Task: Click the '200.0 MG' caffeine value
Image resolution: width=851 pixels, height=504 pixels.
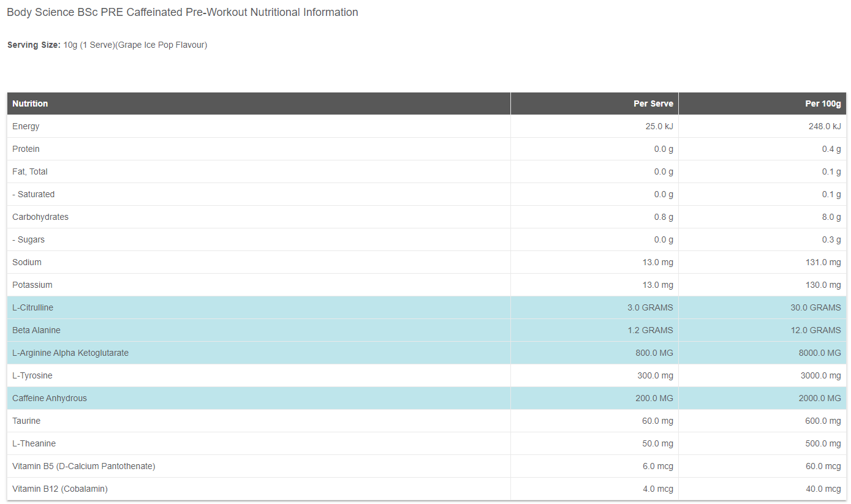Action: [x=654, y=398]
